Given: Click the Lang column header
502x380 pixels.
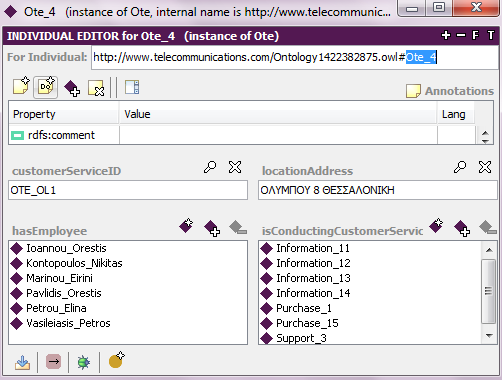Looking at the screenshot, I should [456, 114].
